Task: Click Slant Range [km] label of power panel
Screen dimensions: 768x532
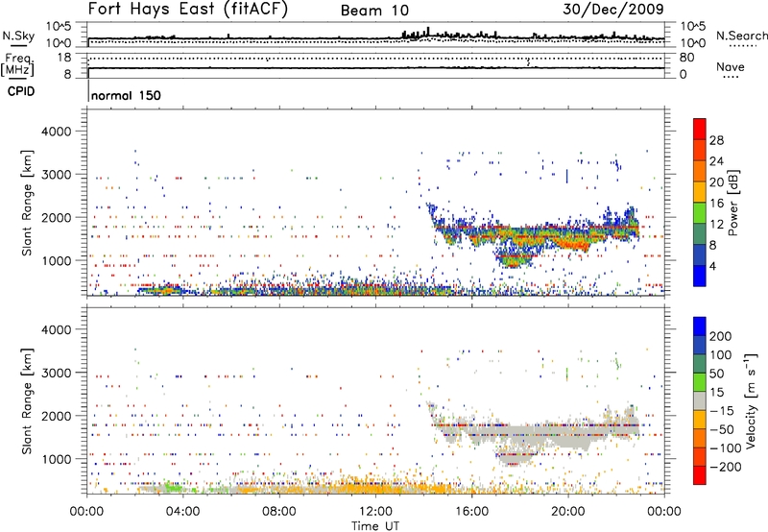Action: [27, 203]
